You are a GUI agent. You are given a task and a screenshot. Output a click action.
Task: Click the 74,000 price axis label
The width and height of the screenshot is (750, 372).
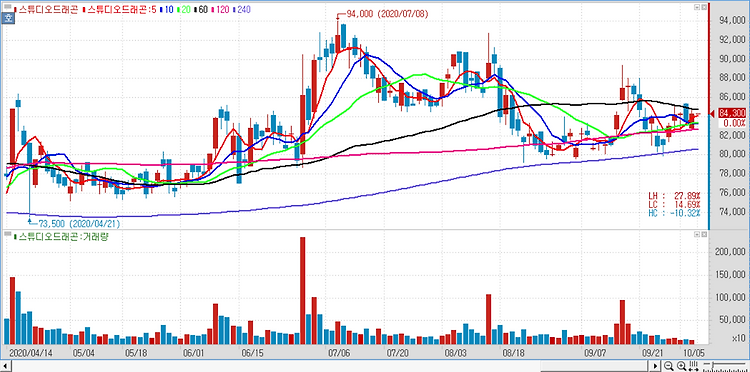tap(733, 212)
